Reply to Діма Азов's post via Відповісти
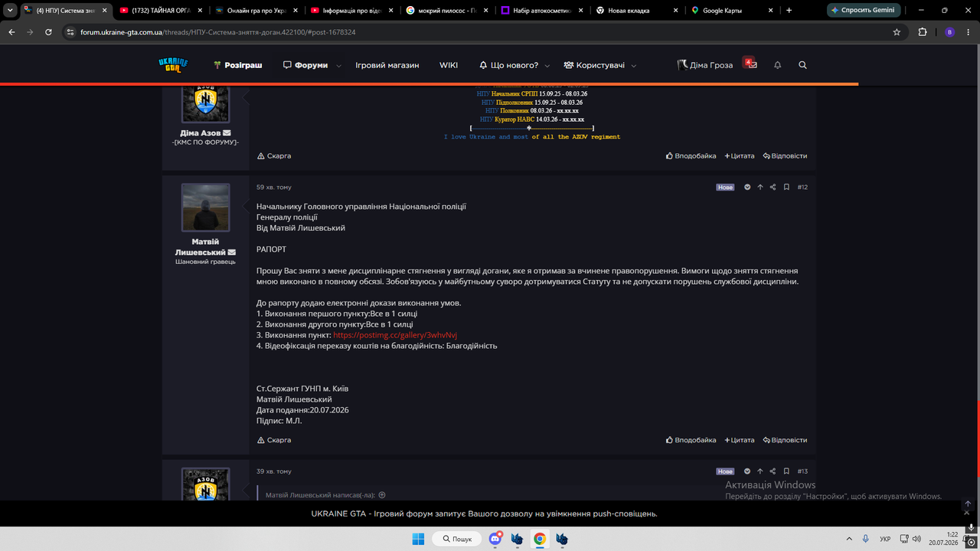This screenshot has width=980, height=551. [785, 156]
